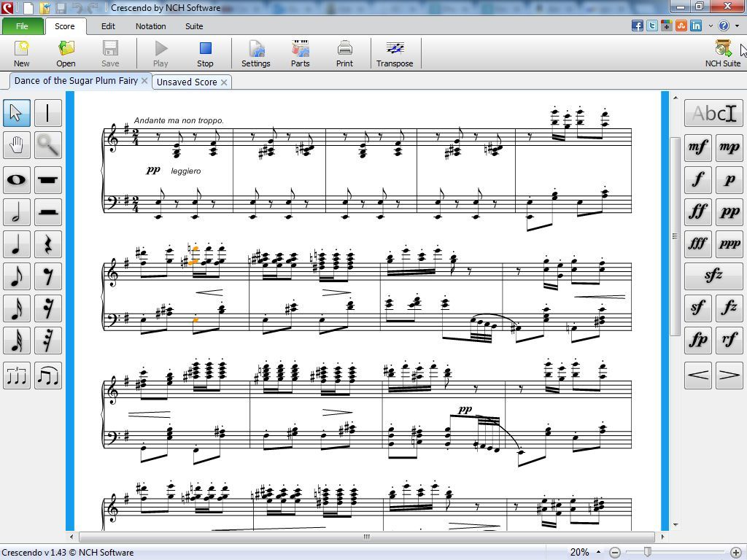The width and height of the screenshot is (747, 560).
Task: Insert sforzando (sfz) marking
Action: click(713, 276)
